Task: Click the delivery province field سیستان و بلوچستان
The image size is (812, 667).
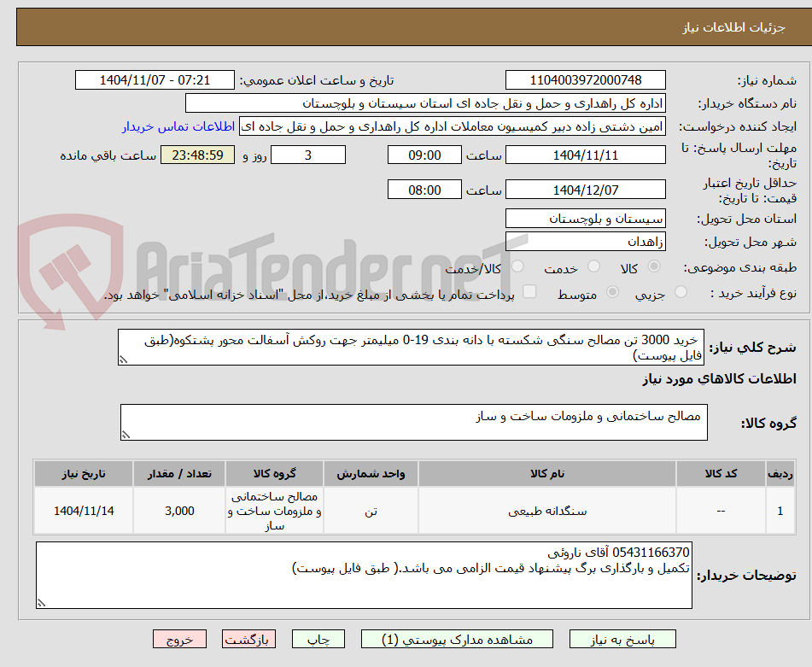Action: point(585,219)
